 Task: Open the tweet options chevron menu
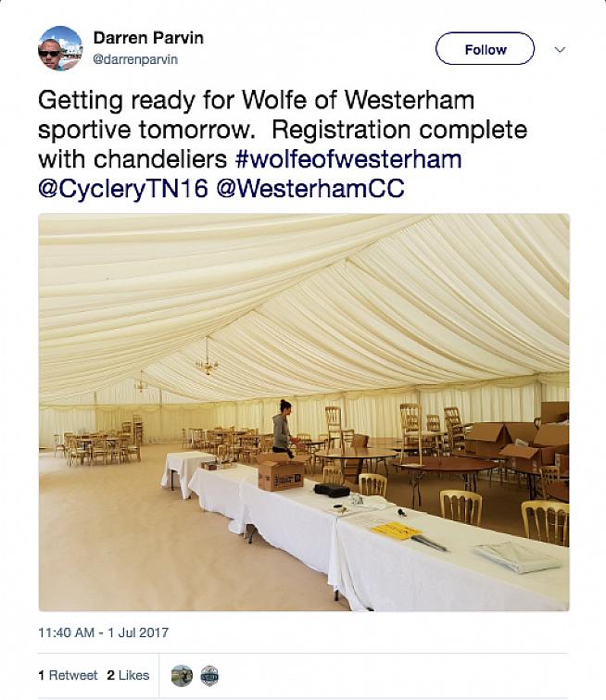click(560, 49)
